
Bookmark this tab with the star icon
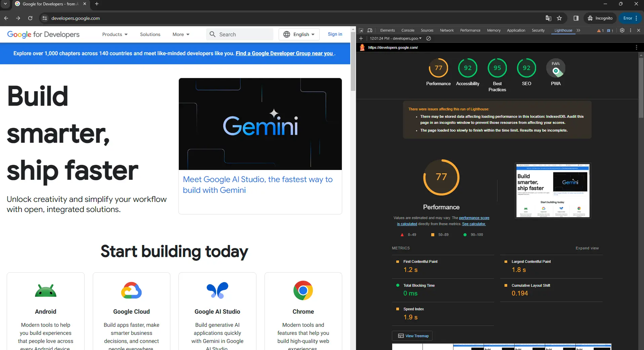pos(559,18)
